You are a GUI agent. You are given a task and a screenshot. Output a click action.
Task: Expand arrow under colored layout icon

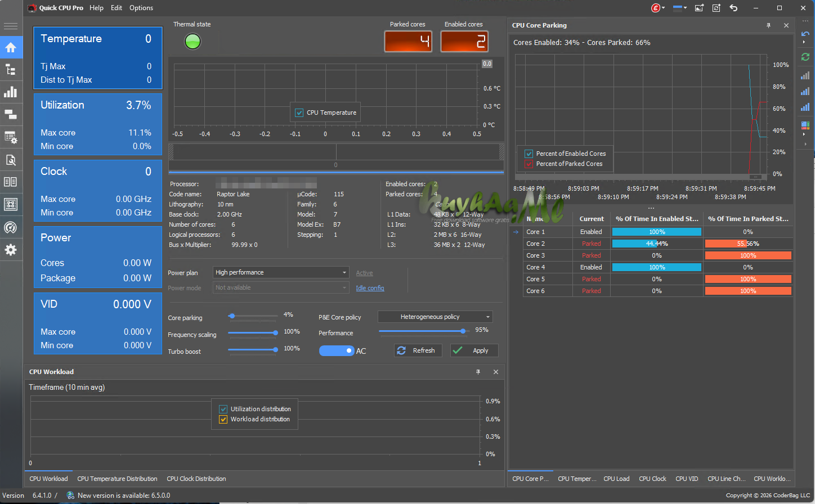click(804, 134)
